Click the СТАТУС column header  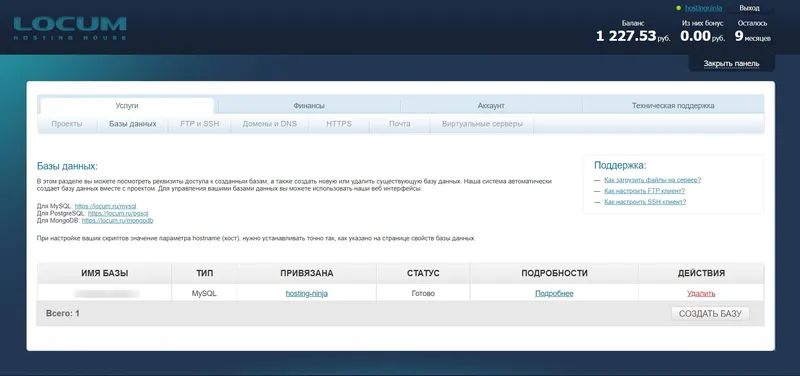423,273
